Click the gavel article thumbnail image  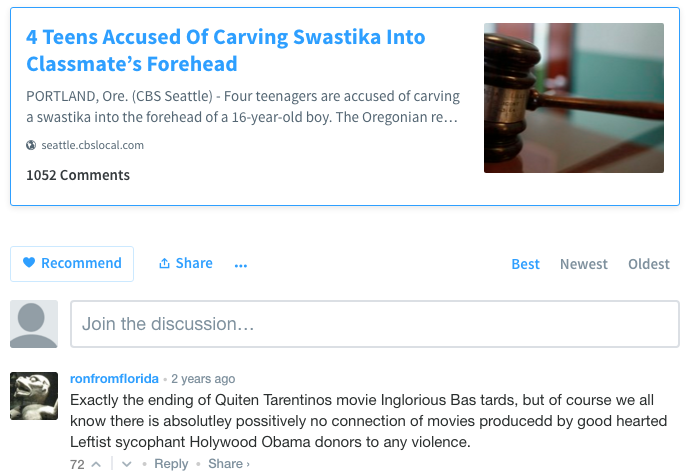(x=573, y=98)
